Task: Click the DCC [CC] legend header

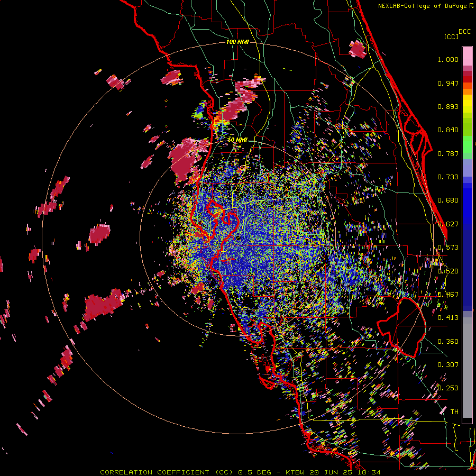Action: [x=457, y=34]
